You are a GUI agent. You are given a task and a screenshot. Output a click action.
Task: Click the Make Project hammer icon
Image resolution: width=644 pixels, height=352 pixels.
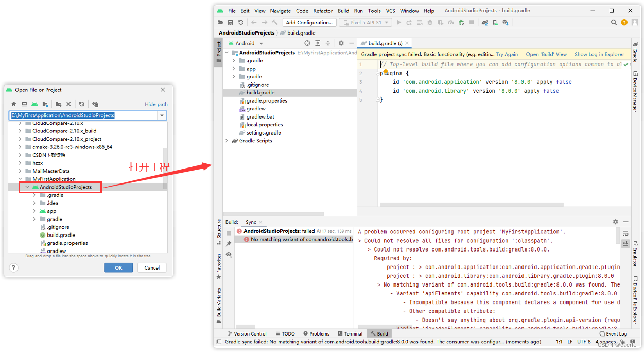coord(275,22)
